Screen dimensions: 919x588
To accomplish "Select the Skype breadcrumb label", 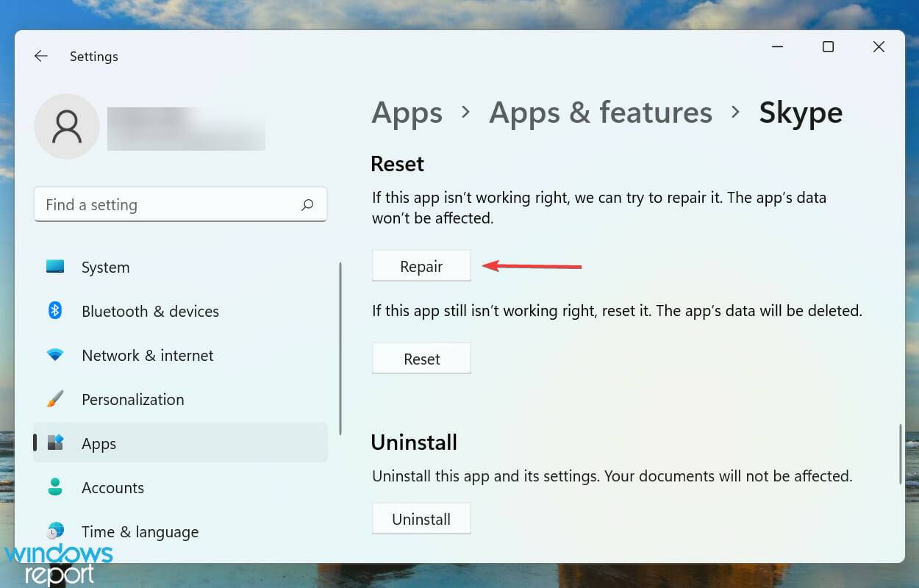I will pos(801,112).
